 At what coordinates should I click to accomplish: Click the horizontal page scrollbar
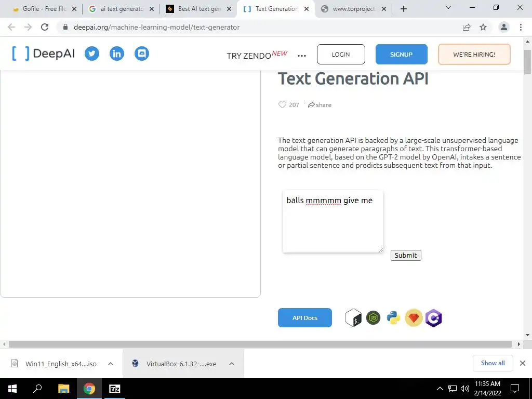260,344
